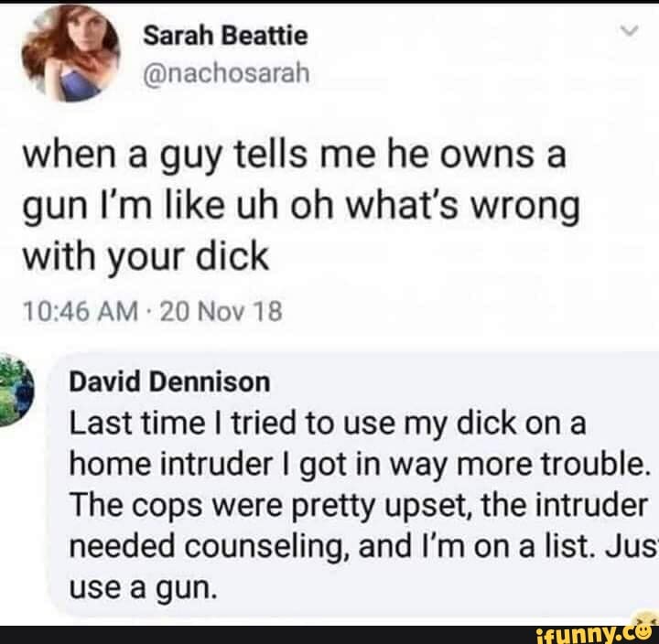Click the comment line starting 'home intruder'
Screen dimensions: 659x644
[358, 466]
